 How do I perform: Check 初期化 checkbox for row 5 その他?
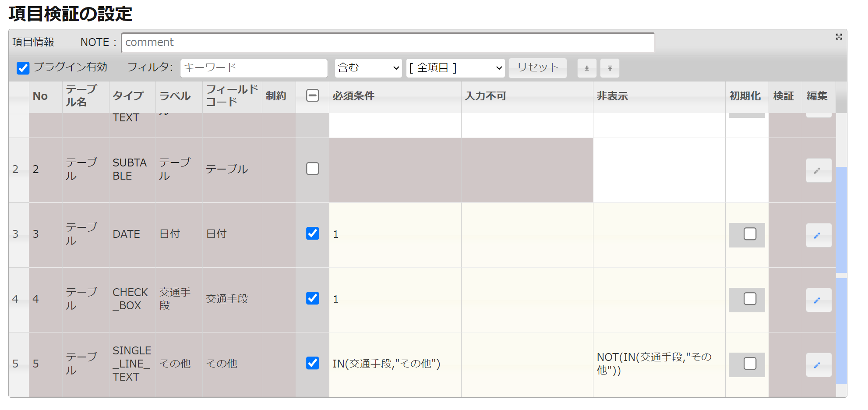[x=750, y=364]
